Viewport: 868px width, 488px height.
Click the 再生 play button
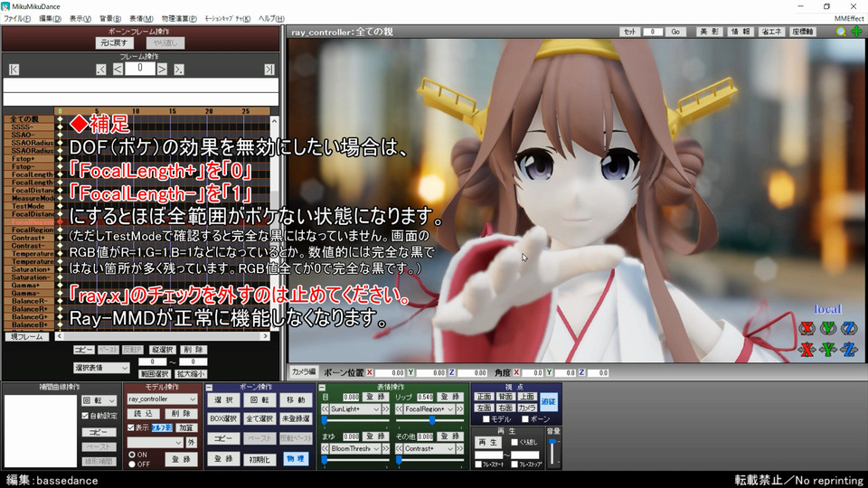point(489,442)
